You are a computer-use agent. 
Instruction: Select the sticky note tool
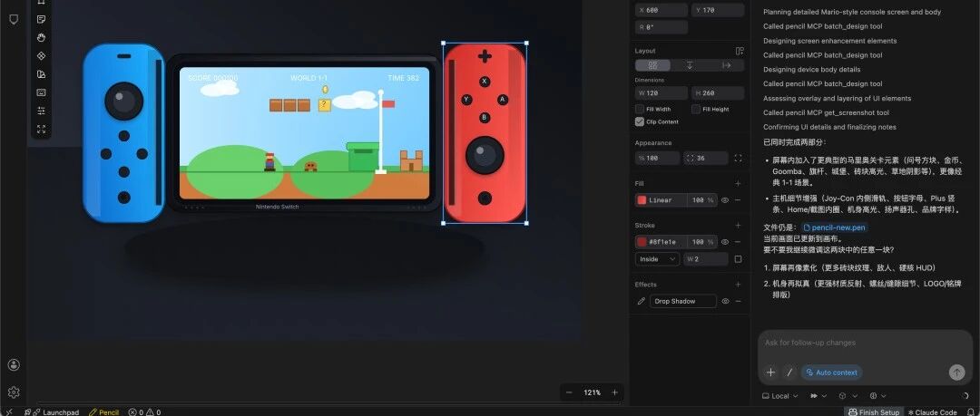click(x=41, y=19)
